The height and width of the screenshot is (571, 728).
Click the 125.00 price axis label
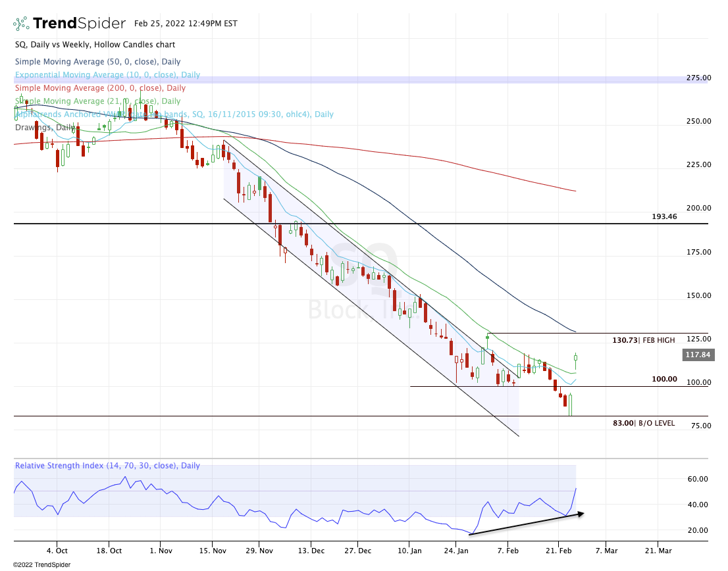[x=699, y=339]
